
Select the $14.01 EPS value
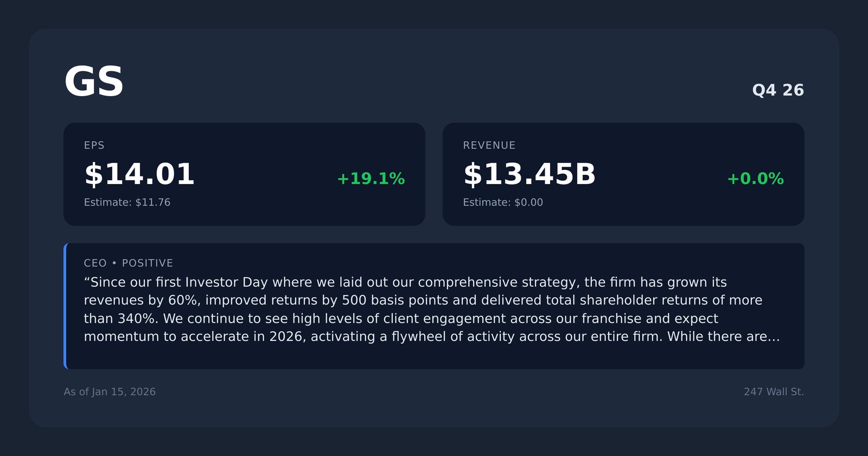tap(139, 174)
